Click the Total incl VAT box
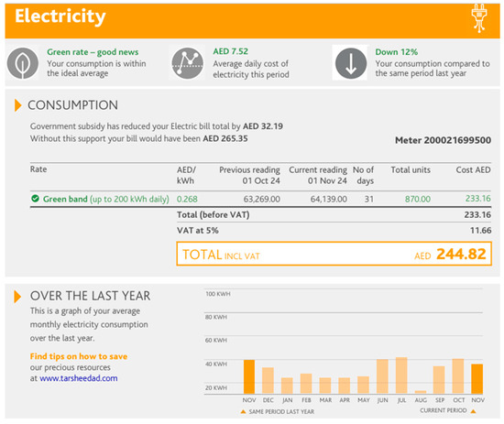This screenshot has height=424, width=504. [x=334, y=254]
